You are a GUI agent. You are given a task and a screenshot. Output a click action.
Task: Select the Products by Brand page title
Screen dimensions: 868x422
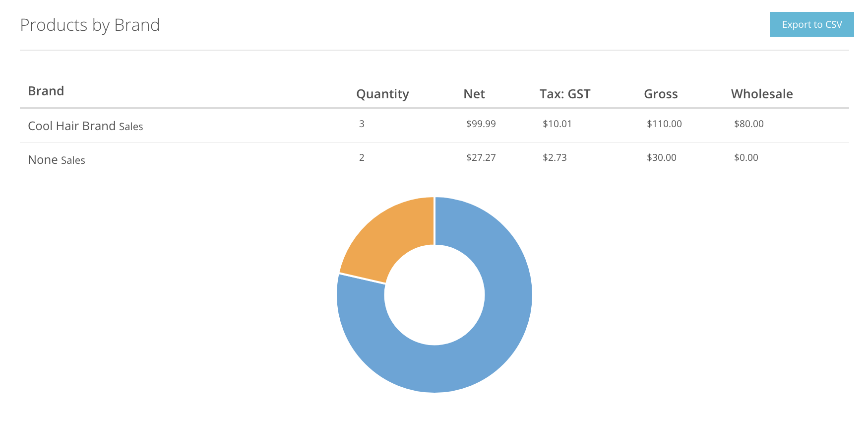(x=90, y=25)
